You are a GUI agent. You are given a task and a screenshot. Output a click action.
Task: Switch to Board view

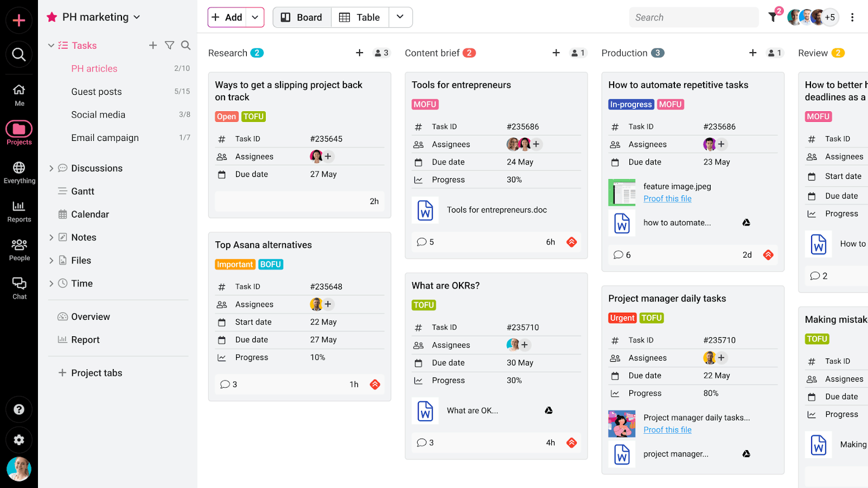point(302,17)
